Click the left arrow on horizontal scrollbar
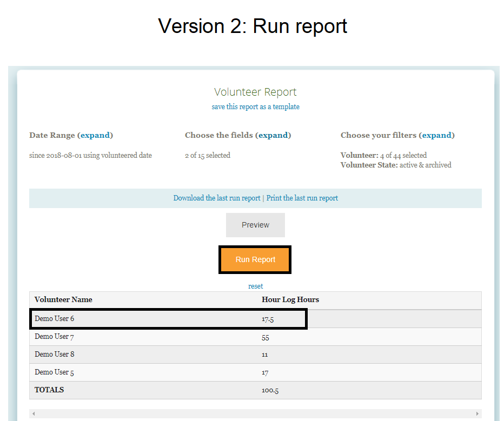Screen dimensions: 504x421 (34, 414)
